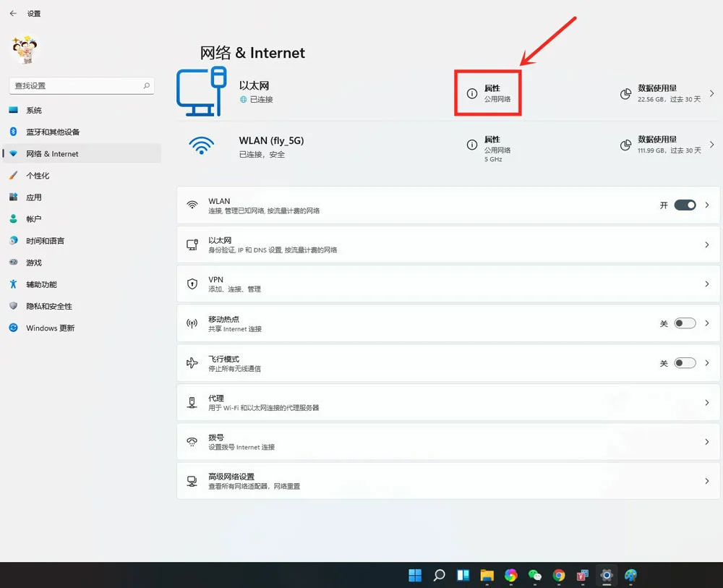Open Windows Start menu on taskbar
This screenshot has width=723, height=588.
415,575
